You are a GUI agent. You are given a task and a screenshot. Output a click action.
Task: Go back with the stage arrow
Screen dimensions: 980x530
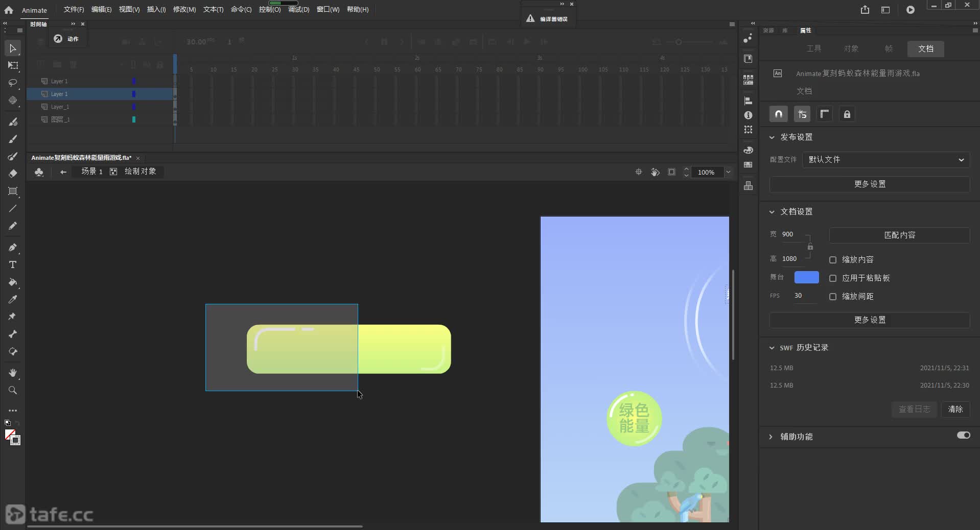coord(63,172)
